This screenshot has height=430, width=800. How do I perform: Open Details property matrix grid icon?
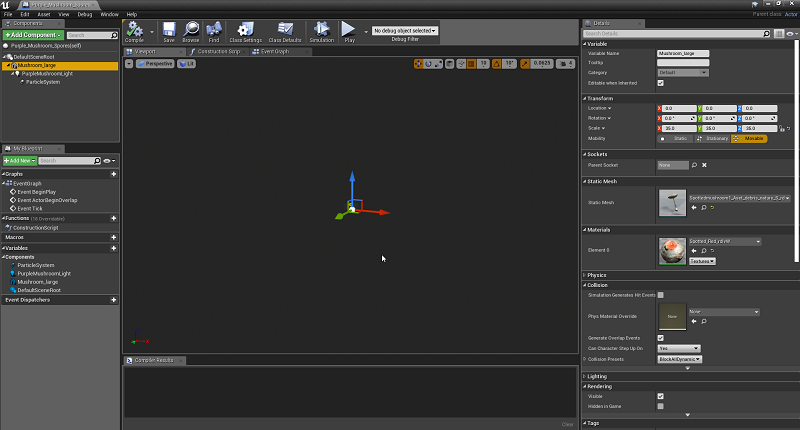point(779,34)
